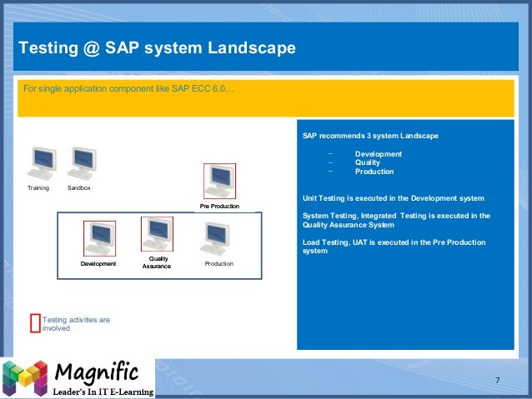Select the Pre Production computer icon
Viewport: 532px width, 399px height.
tap(219, 182)
